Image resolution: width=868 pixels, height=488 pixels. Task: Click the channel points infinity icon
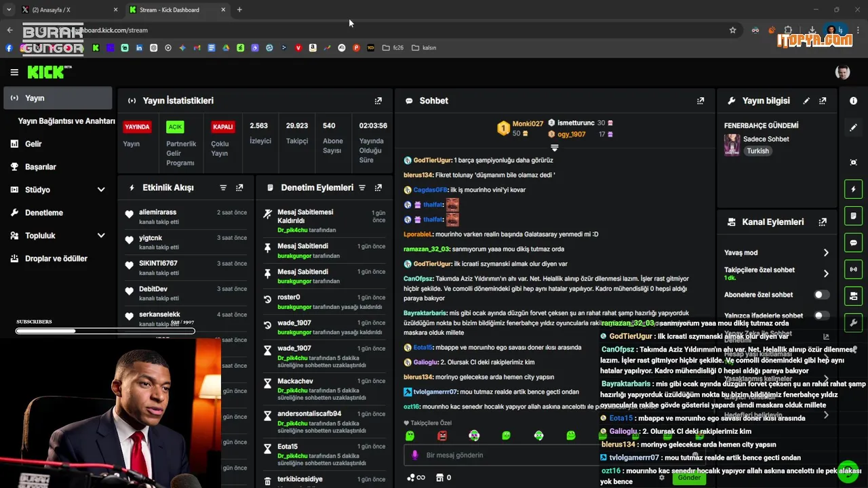[x=416, y=477]
